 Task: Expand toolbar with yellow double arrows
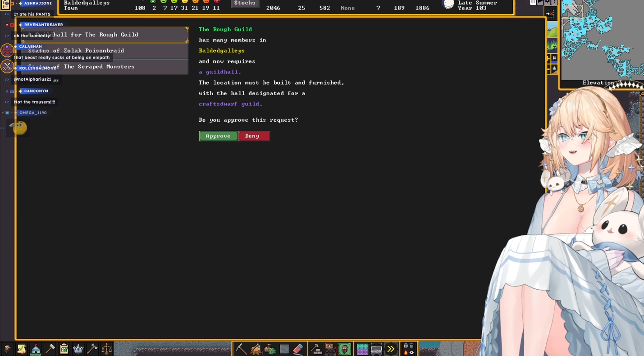391,349
